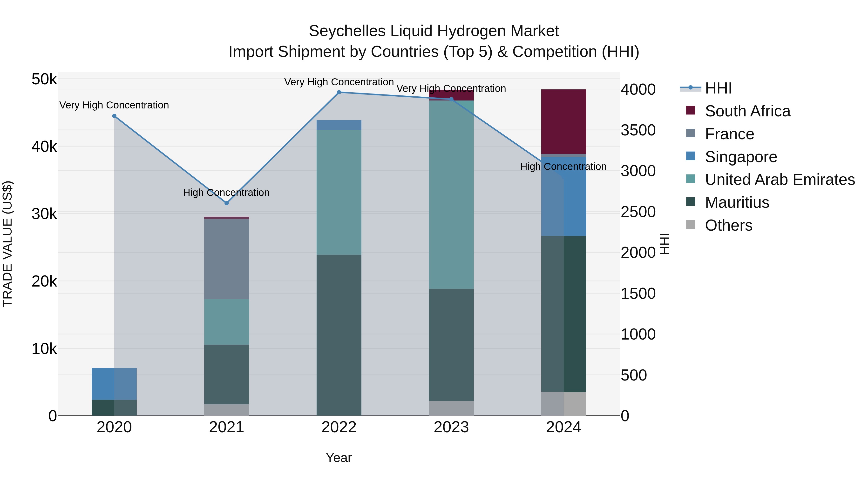Click the 2024 x-axis label
The height and width of the screenshot is (488, 868).
coord(564,427)
